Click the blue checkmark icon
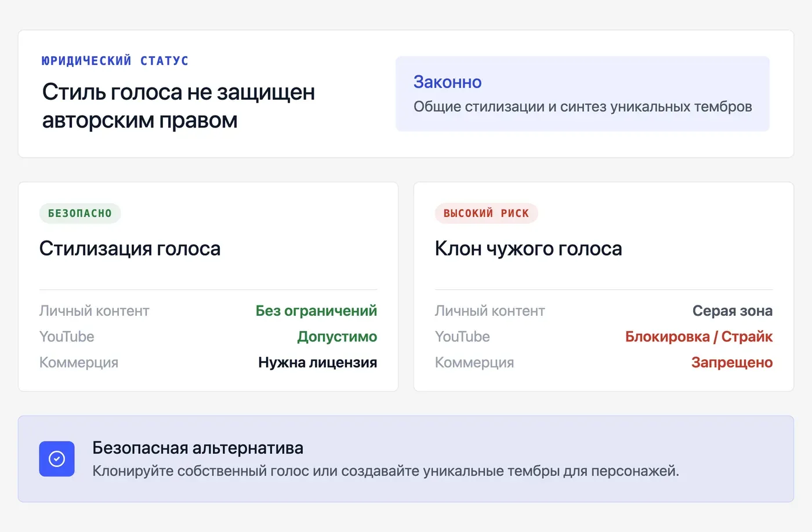This screenshot has height=532, width=812. [57, 459]
